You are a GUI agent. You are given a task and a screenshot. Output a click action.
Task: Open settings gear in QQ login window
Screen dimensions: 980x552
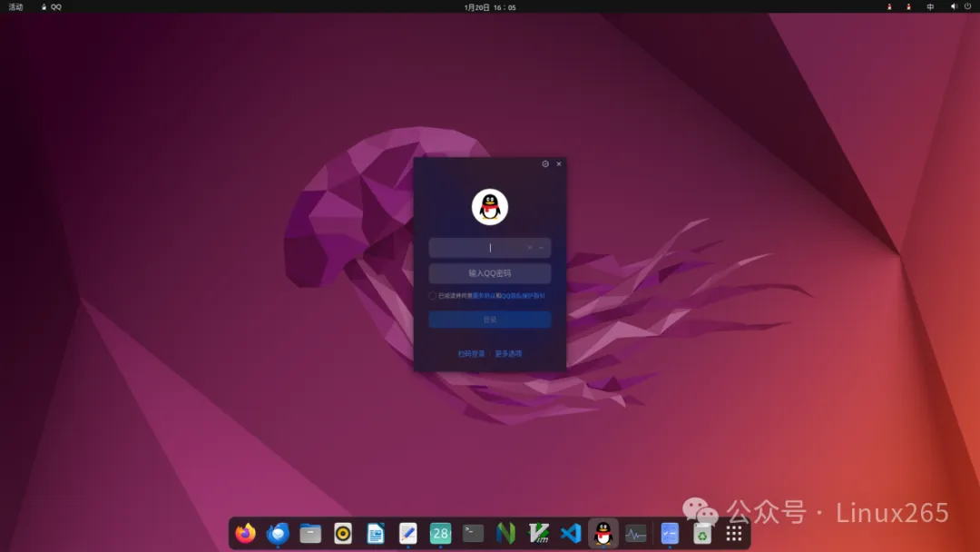coord(545,163)
